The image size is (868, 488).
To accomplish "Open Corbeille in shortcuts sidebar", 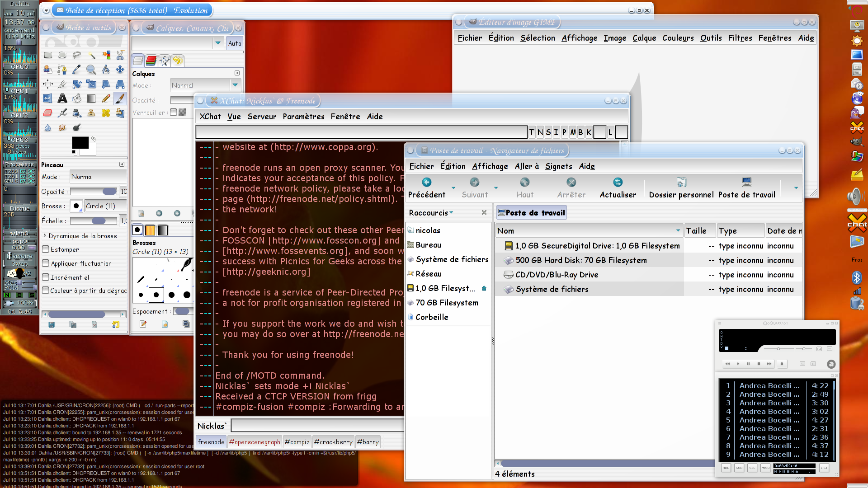I will click(448, 317).
